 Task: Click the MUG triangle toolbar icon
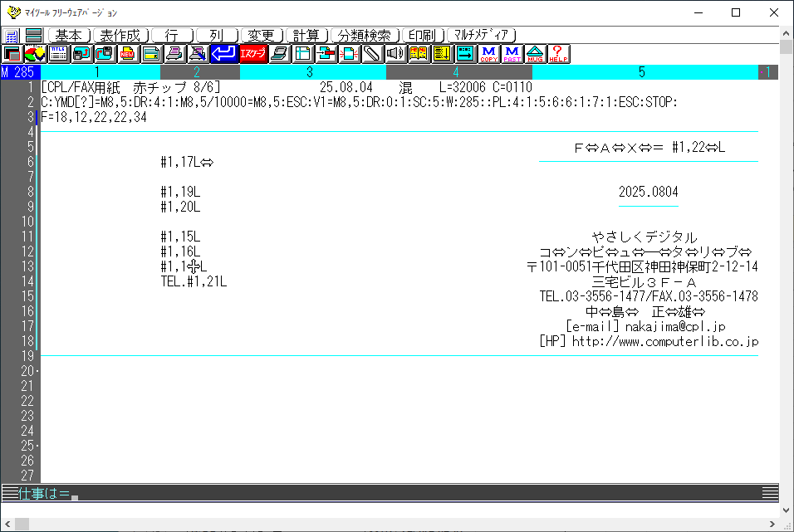point(536,54)
